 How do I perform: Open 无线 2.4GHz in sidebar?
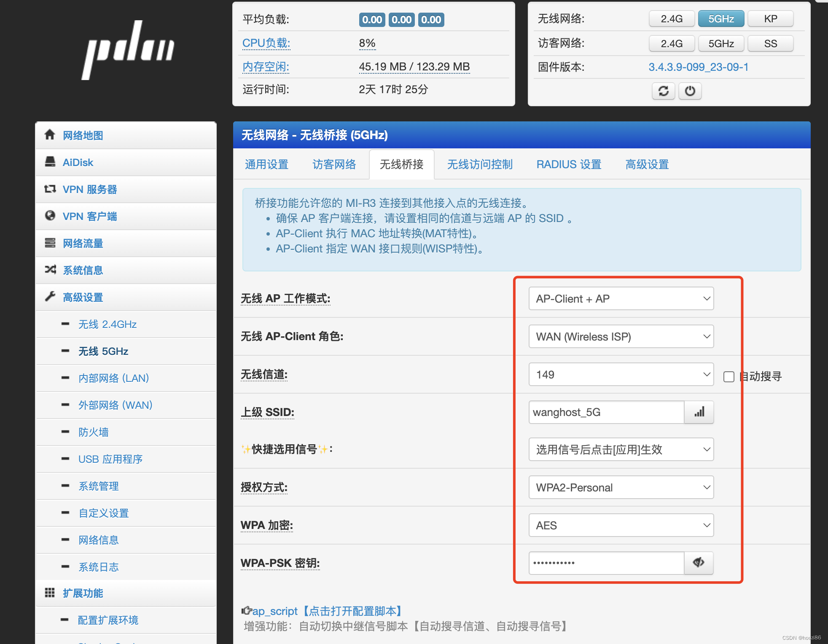pyautogui.click(x=108, y=324)
